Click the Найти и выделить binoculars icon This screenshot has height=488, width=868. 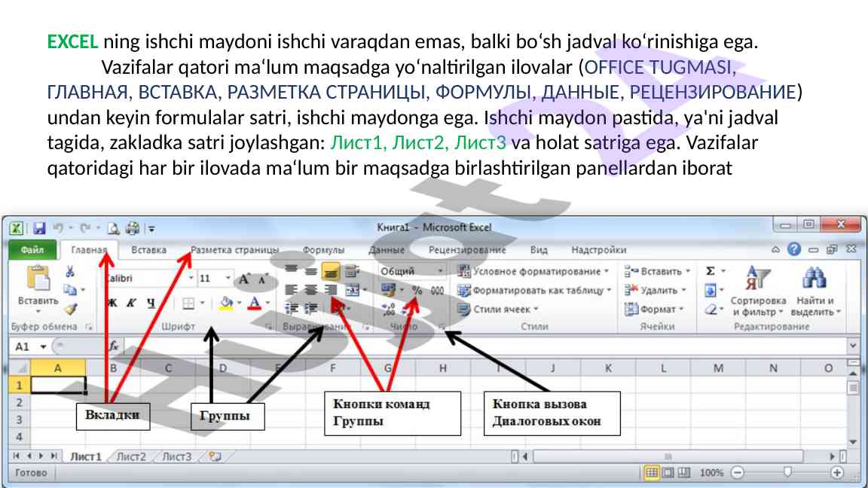[x=815, y=279]
